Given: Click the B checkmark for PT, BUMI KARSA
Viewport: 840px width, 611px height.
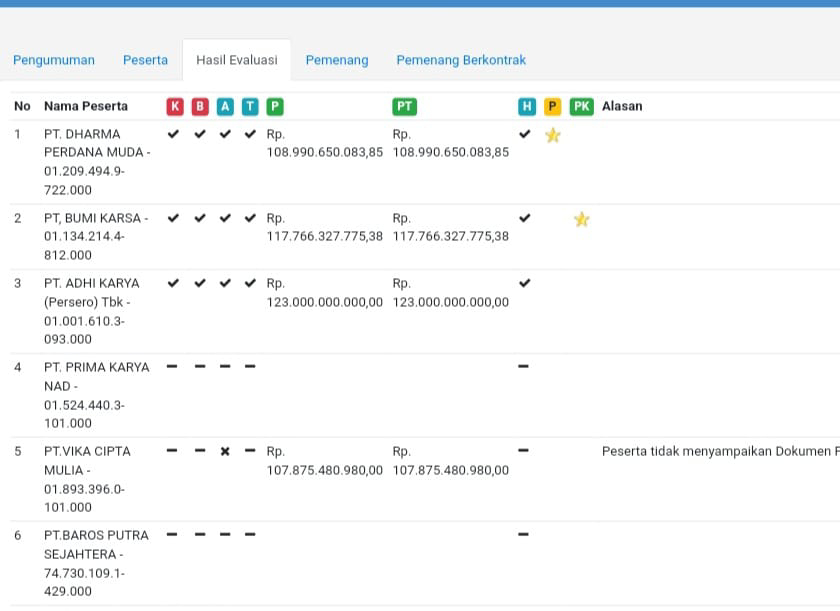Looking at the screenshot, I should point(200,218).
